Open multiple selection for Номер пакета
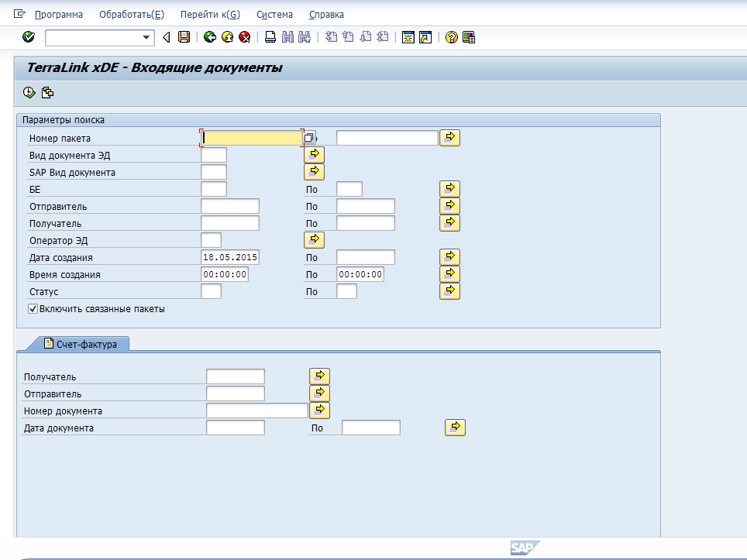The height and width of the screenshot is (560, 747). click(x=449, y=138)
